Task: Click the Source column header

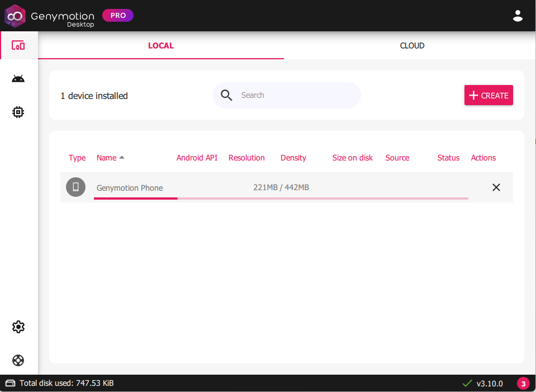Action: 397,158
